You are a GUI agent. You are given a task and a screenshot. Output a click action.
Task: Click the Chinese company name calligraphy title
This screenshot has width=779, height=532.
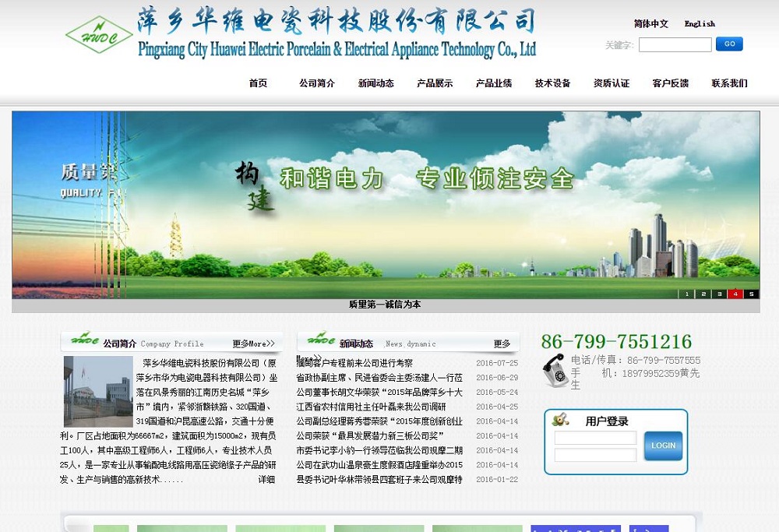(337, 21)
